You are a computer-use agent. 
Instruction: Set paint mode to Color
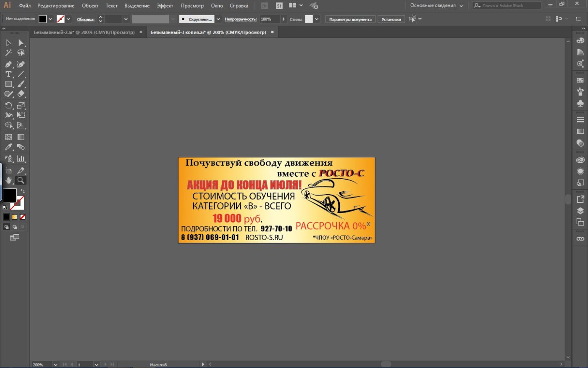(x=6, y=217)
